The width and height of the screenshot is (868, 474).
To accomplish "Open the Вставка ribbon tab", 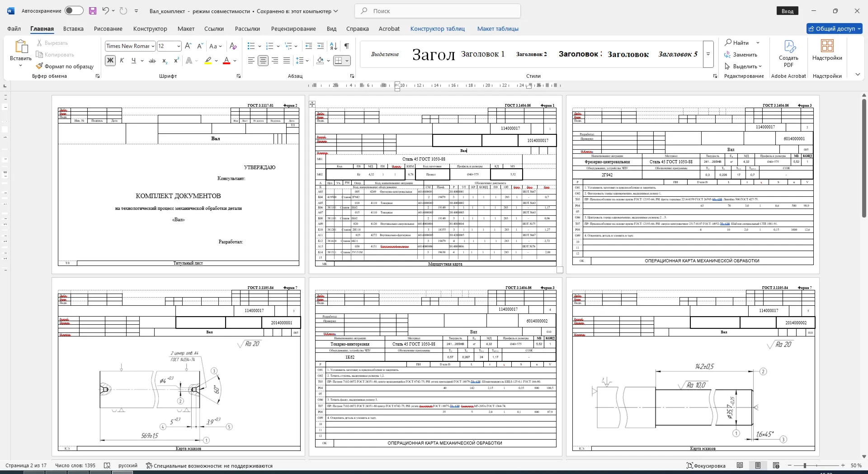I will pos(73,28).
